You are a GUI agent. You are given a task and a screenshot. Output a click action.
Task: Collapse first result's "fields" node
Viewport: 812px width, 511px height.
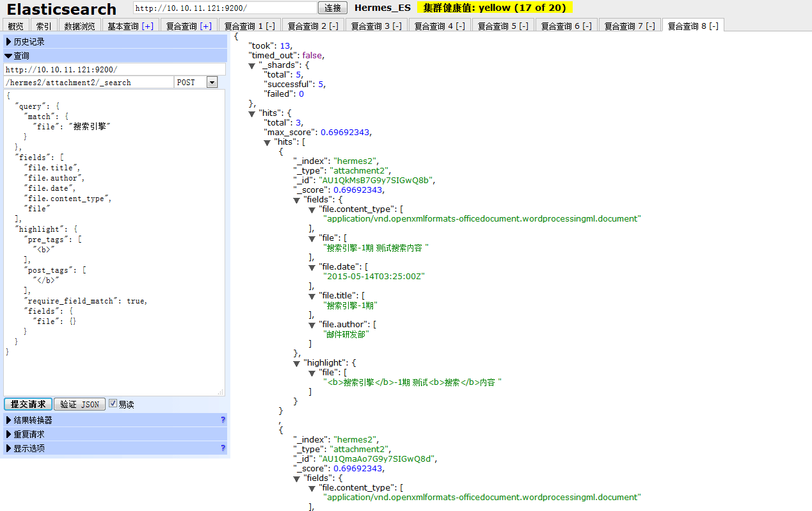[x=297, y=200]
